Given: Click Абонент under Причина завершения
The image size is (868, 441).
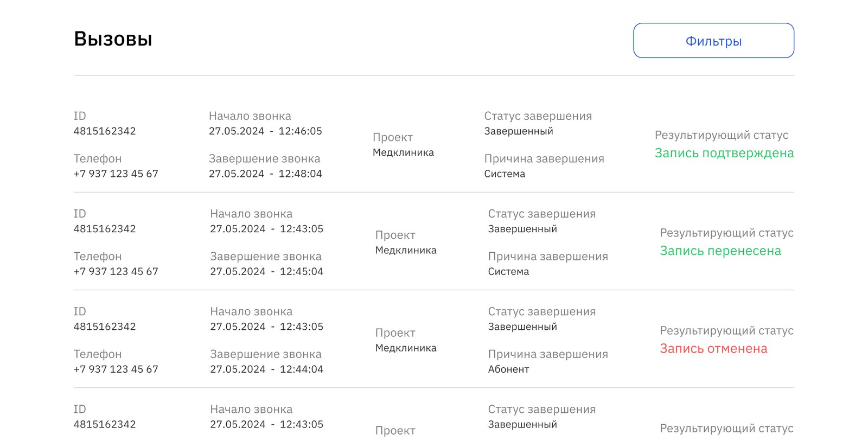Looking at the screenshot, I should 508,369.
